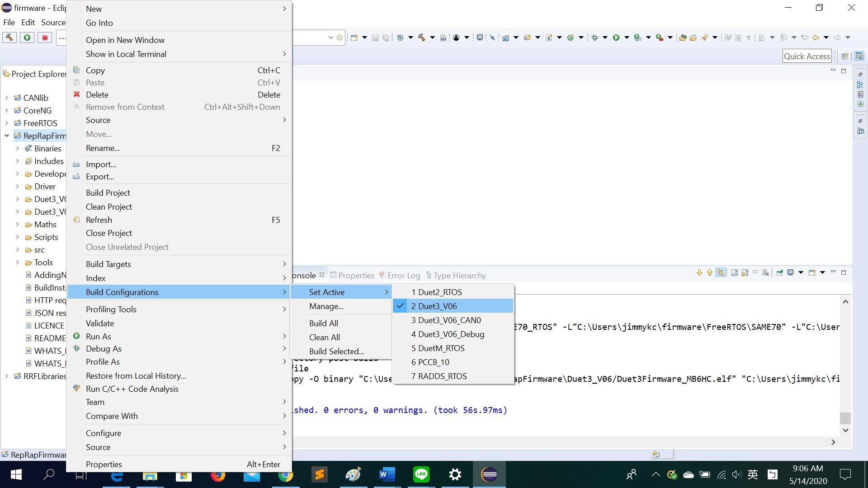
Task: Expand the FreeRTOS project
Action: pos(7,123)
